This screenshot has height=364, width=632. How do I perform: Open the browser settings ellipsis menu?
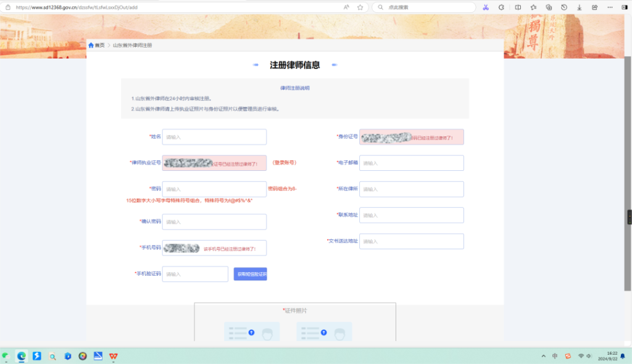click(x=610, y=7)
